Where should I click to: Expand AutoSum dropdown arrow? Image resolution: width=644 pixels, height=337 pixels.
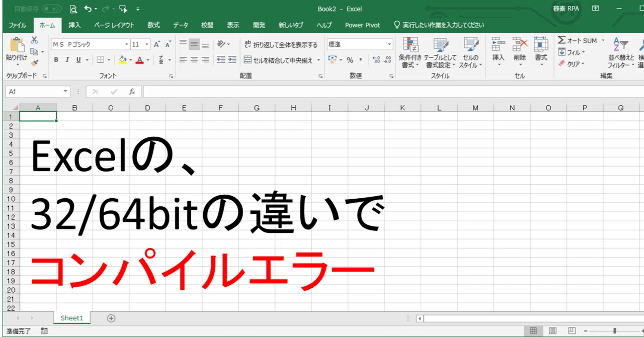[603, 40]
